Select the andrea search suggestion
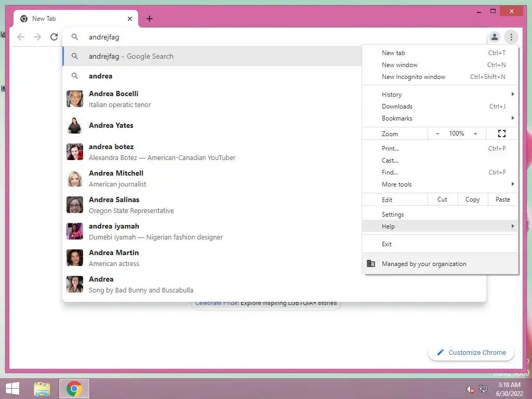 [212, 76]
